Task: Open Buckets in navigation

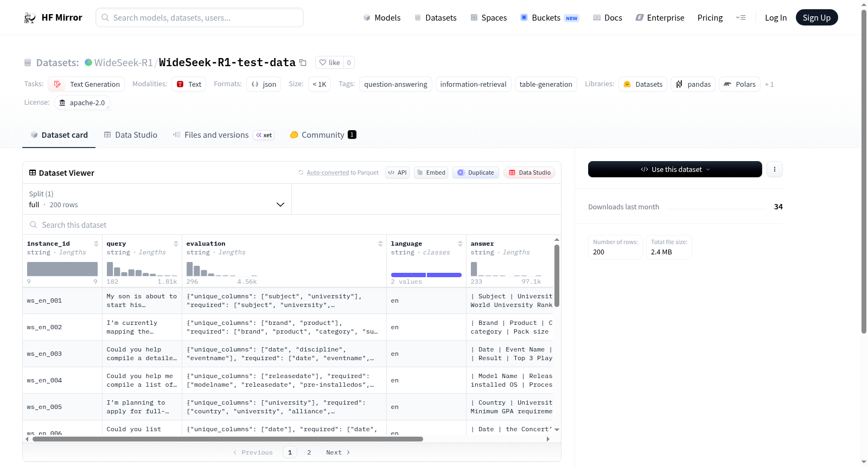Action: pyautogui.click(x=550, y=18)
